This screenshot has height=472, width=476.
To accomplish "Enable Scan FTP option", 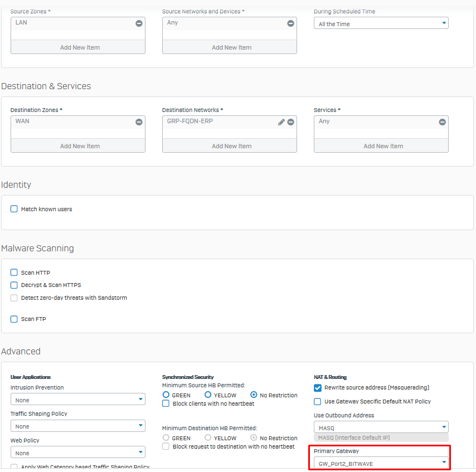I will click(14, 319).
